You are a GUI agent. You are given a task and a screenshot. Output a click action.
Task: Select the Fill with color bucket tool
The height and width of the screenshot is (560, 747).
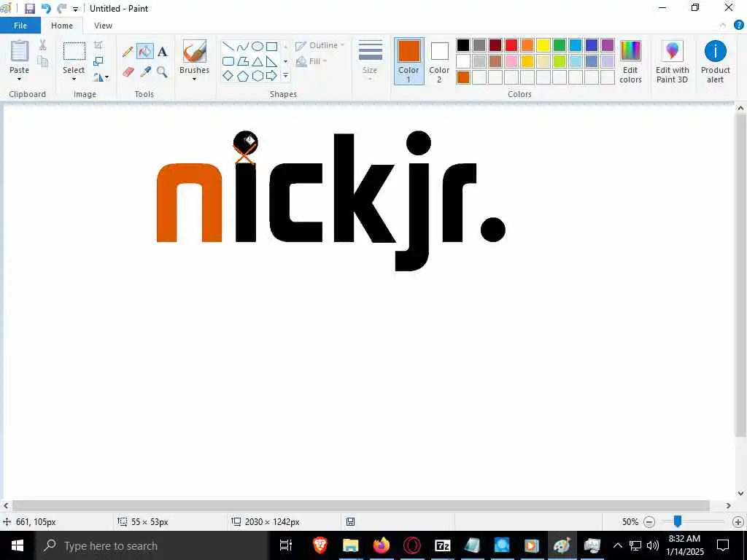[x=145, y=51]
